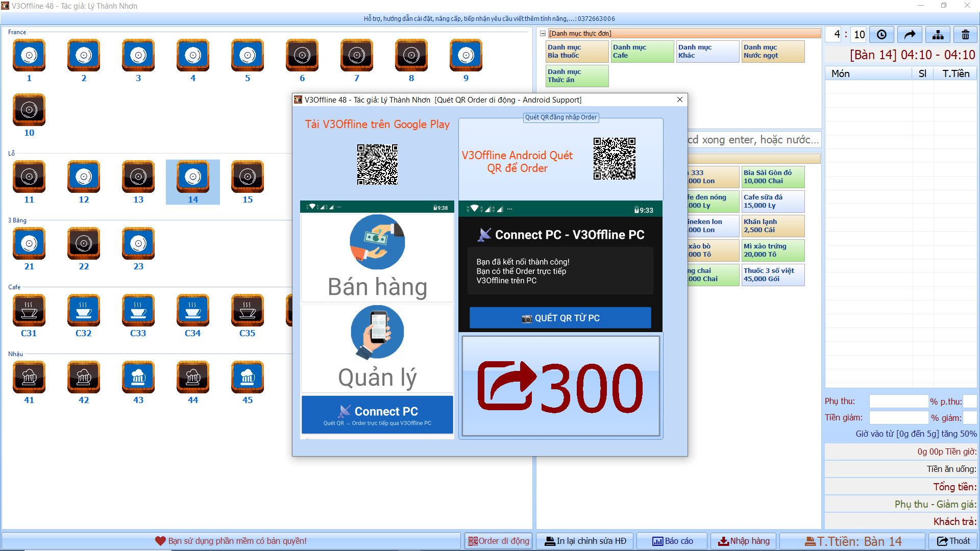Click the clock time icon button
This screenshot has width=980, height=551.
pos(881,35)
